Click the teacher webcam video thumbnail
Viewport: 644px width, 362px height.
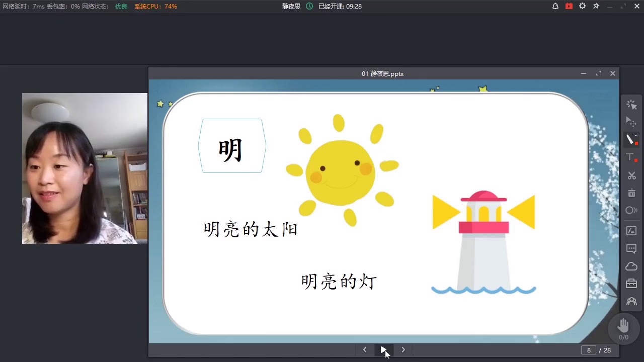85,168
